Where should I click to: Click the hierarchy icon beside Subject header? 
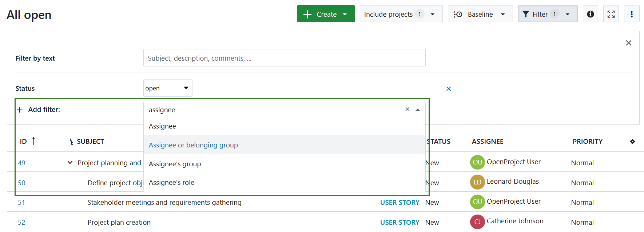[x=71, y=142]
